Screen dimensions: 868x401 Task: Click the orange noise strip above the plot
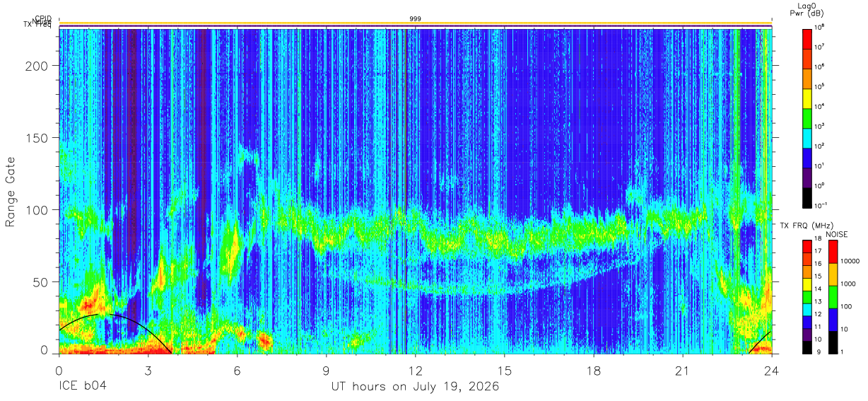[x=416, y=23]
